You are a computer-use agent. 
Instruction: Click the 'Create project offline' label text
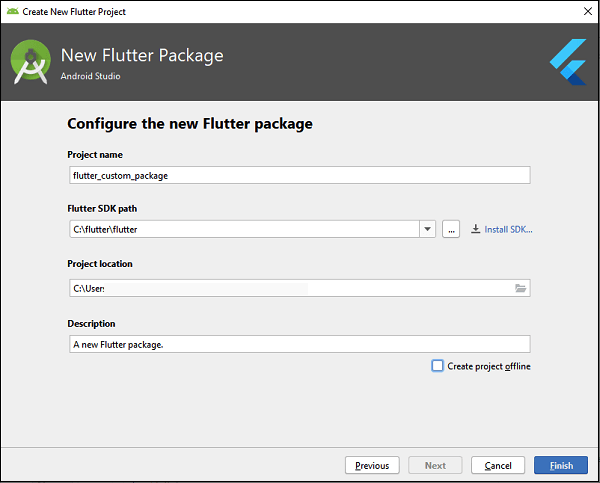click(x=489, y=366)
